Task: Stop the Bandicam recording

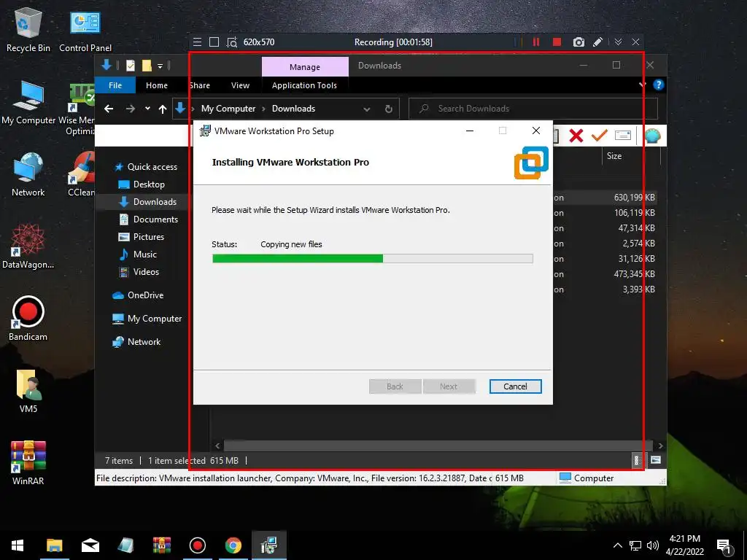Action: coord(557,42)
